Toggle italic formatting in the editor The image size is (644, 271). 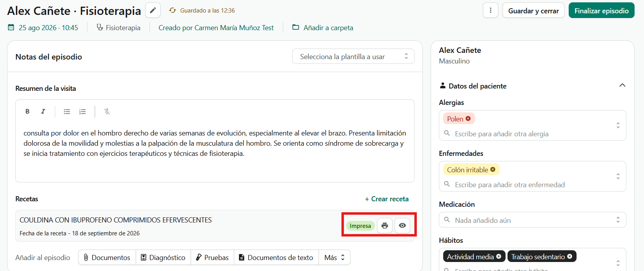tap(43, 112)
